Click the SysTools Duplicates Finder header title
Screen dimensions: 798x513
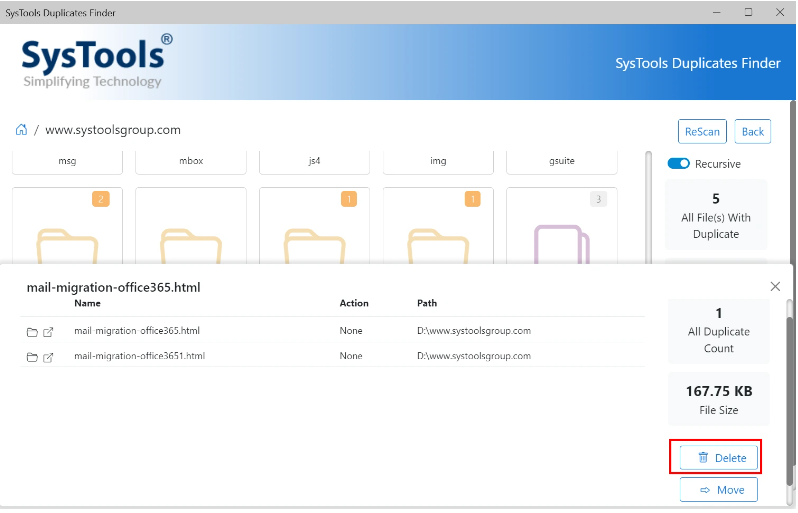coord(698,63)
